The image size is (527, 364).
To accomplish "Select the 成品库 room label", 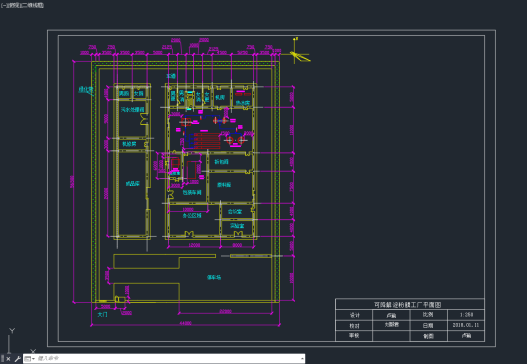I will tap(132, 184).
